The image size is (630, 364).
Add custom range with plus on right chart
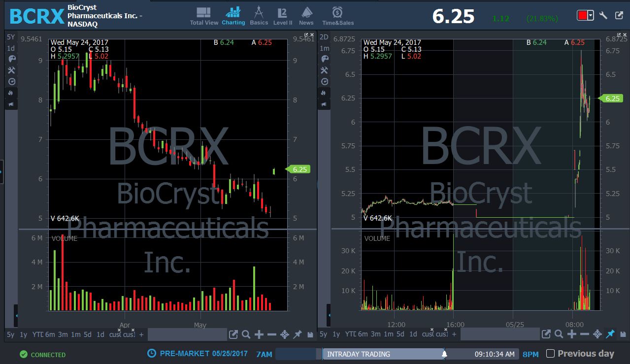454,334
